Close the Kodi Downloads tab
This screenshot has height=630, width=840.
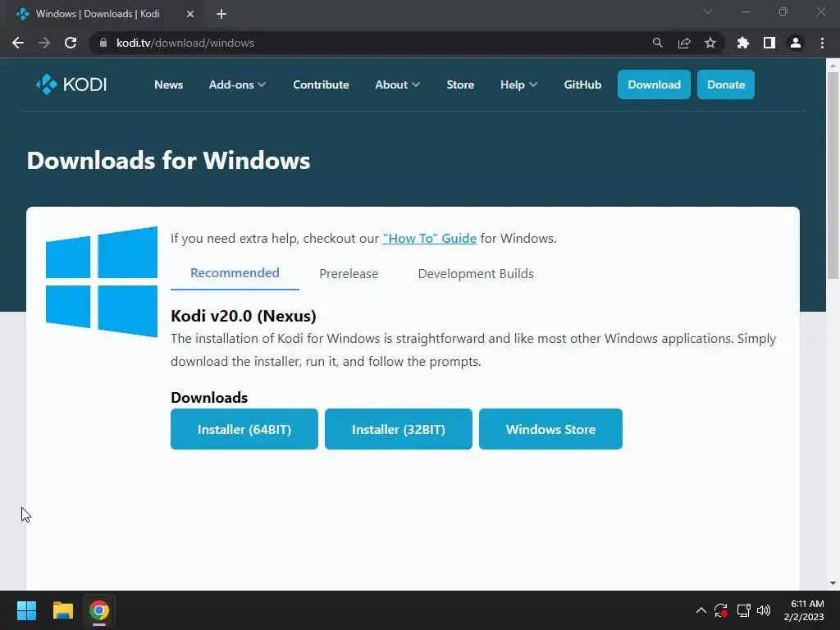pos(190,14)
